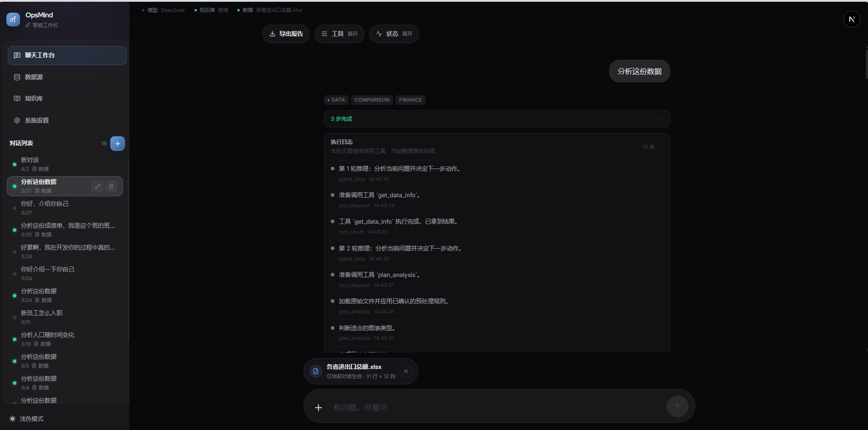Image resolution: width=868 pixels, height=430 pixels.
Task: Open 知识库 in the sidebar
Action: point(34,98)
